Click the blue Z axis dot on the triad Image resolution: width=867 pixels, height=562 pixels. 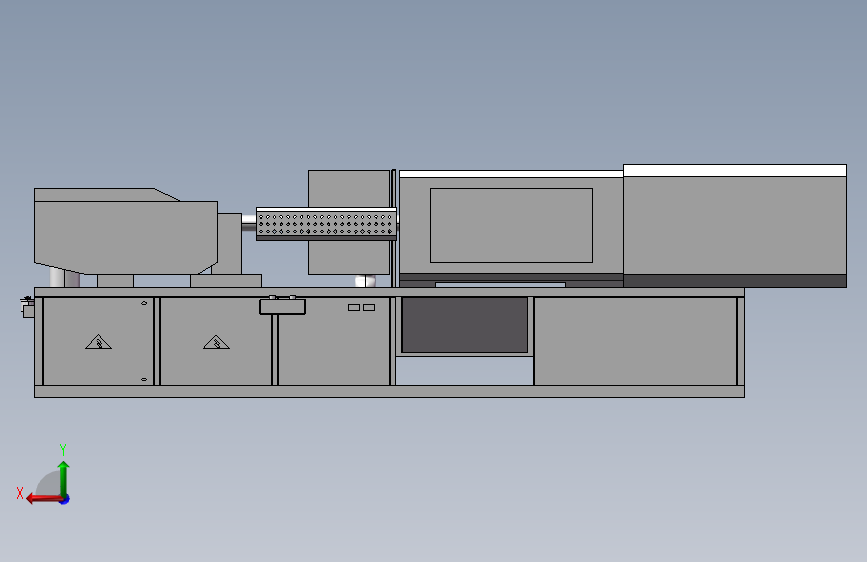65,499
